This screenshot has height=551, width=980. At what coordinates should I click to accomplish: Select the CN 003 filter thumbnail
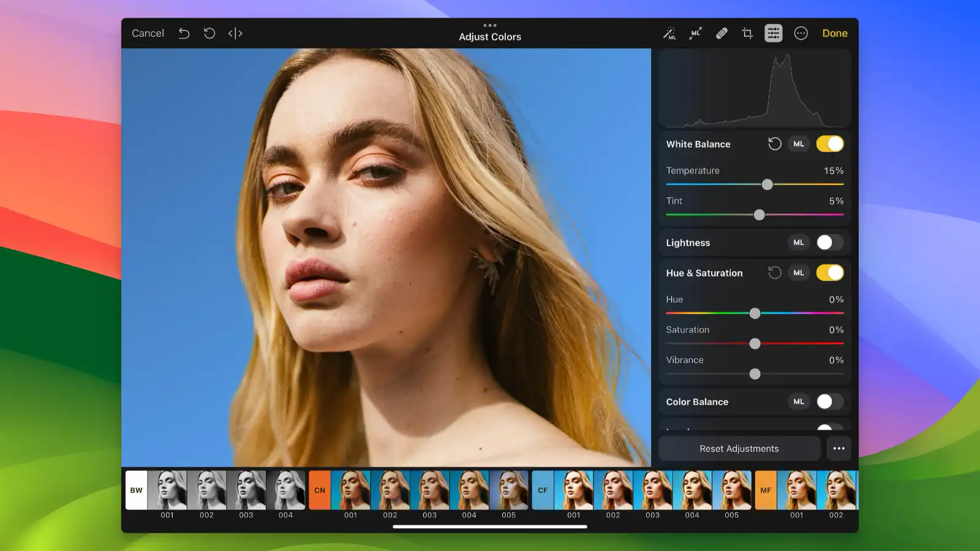point(429,490)
